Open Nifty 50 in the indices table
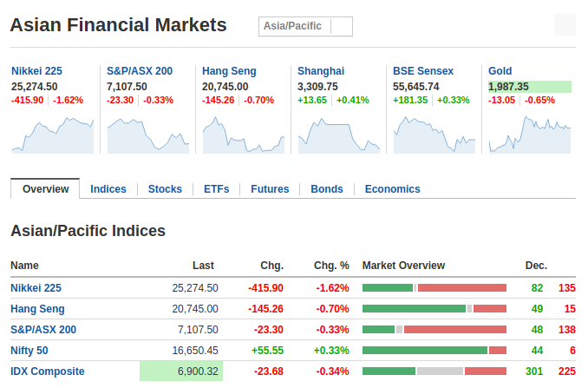 [x=29, y=351]
